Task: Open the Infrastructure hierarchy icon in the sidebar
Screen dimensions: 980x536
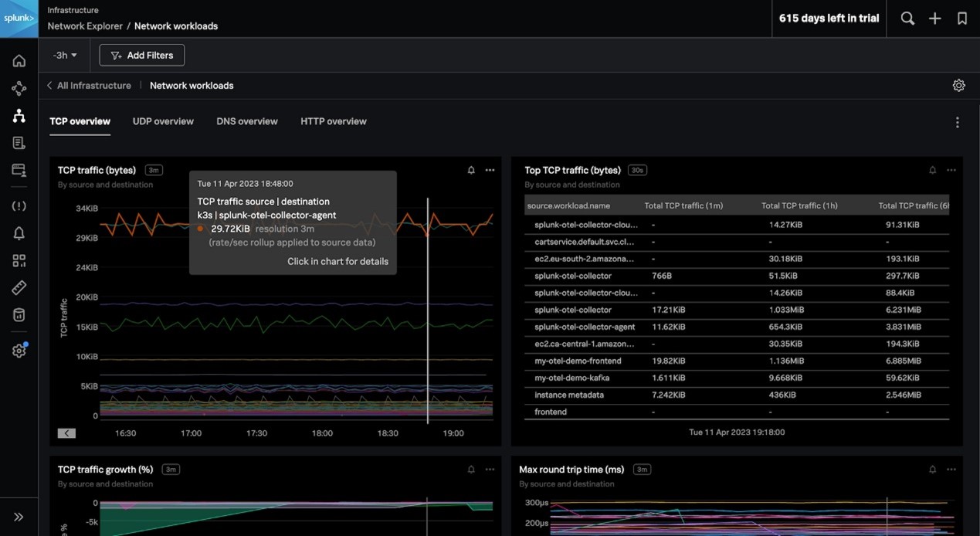Action: pos(19,116)
